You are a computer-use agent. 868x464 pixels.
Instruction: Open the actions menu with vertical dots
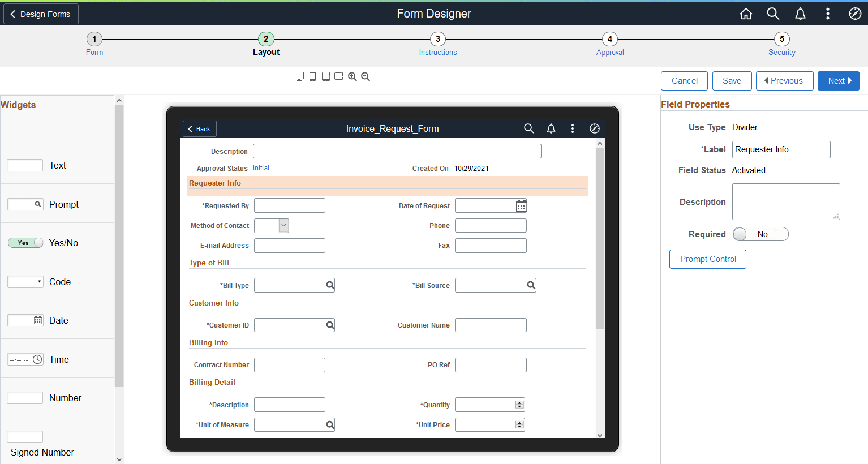tap(827, 14)
